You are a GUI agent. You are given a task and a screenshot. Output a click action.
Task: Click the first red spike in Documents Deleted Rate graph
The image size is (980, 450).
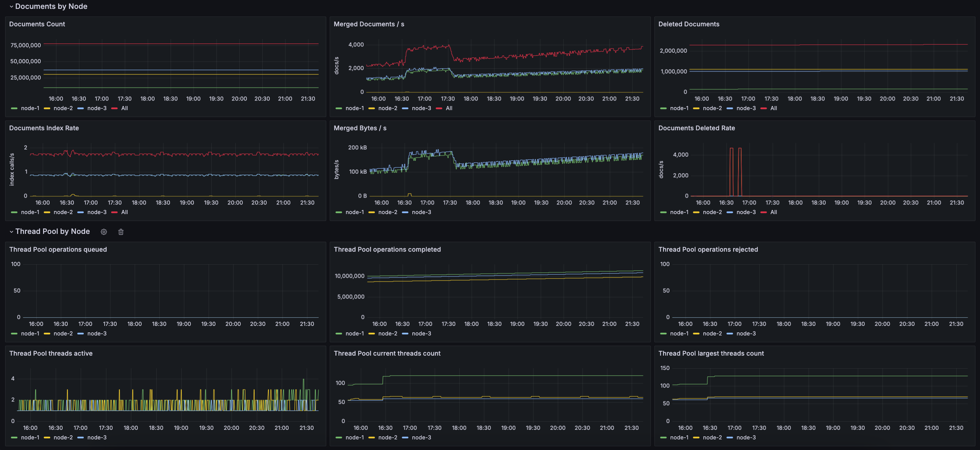pyautogui.click(x=731, y=171)
